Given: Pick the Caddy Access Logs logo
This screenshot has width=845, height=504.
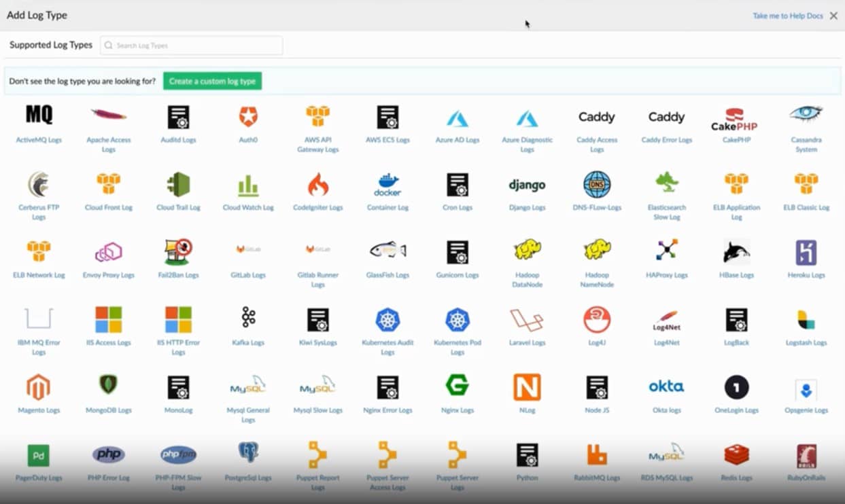Looking at the screenshot, I should tap(597, 117).
